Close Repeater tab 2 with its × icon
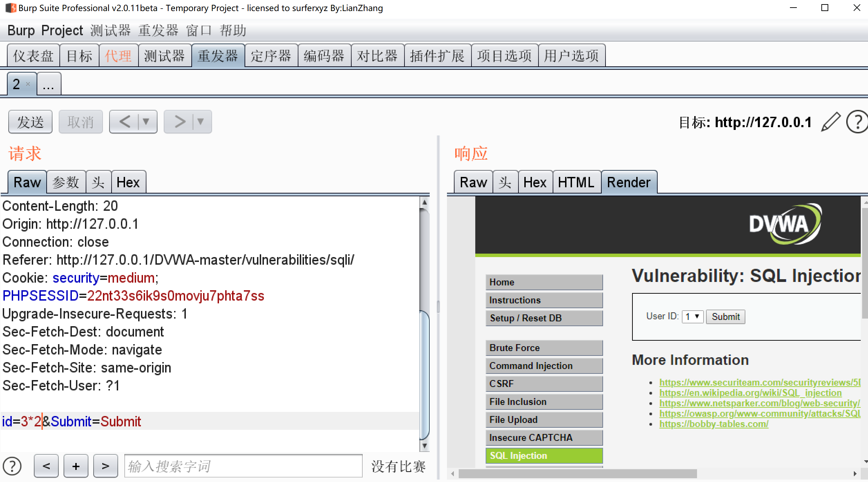The width and height of the screenshot is (868, 482). coord(28,84)
